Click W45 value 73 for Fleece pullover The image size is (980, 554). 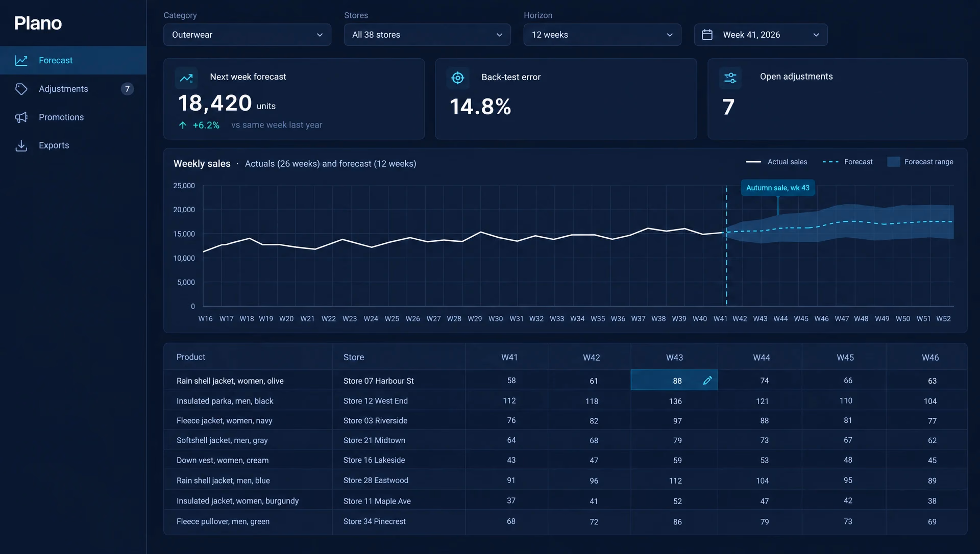coord(848,521)
